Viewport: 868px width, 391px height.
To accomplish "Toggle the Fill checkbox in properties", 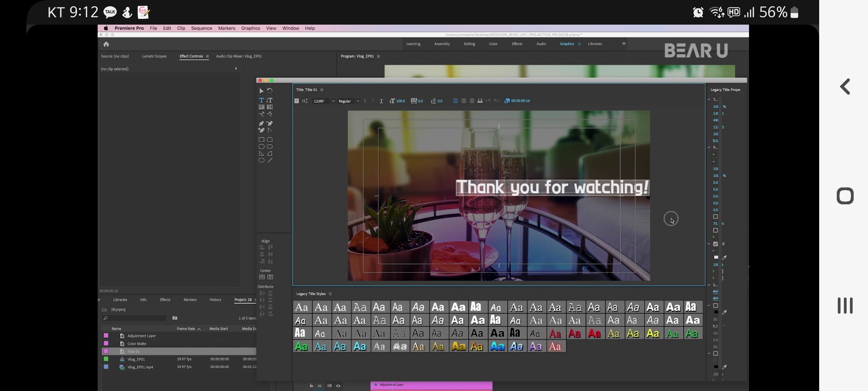I will pyautogui.click(x=715, y=244).
